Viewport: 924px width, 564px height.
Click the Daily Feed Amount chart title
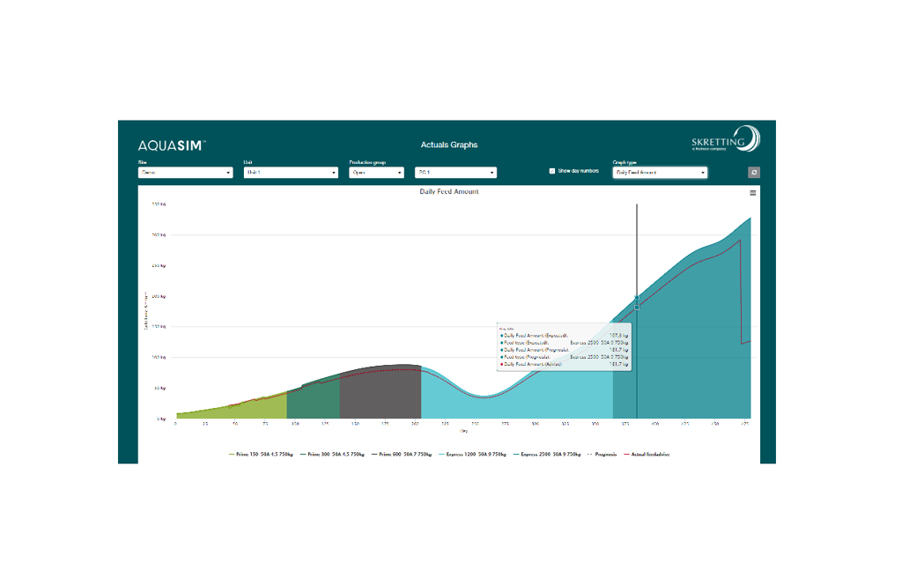click(449, 191)
